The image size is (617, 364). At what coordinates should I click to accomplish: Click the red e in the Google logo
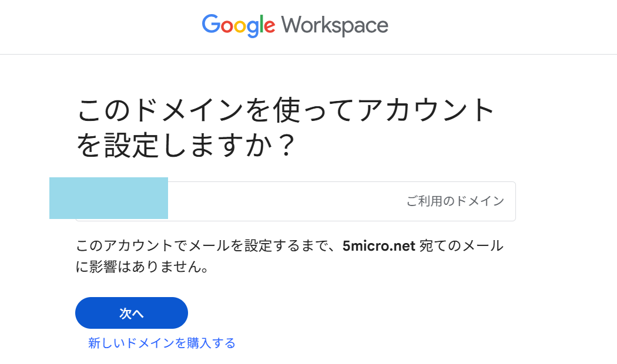[270, 27]
